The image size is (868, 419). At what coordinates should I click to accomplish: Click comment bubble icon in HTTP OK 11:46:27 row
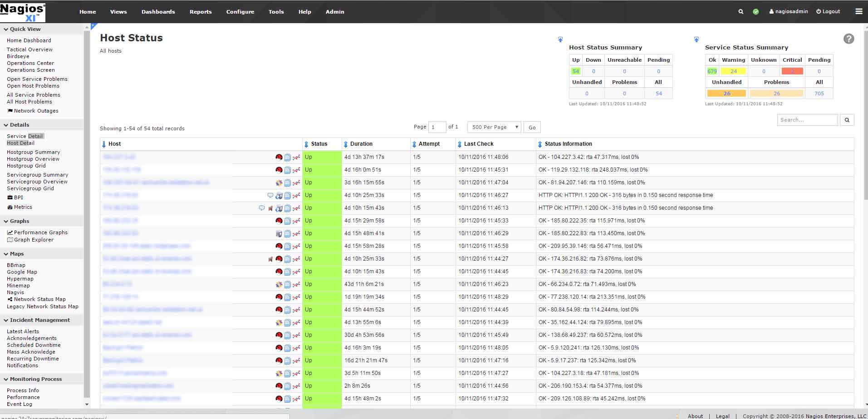[x=270, y=195]
